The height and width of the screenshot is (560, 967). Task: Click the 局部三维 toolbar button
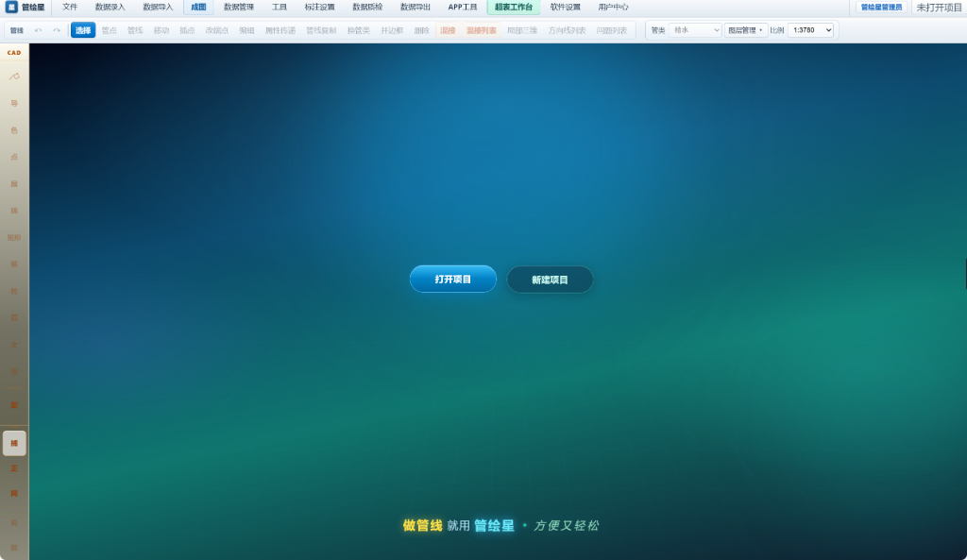coord(521,30)
